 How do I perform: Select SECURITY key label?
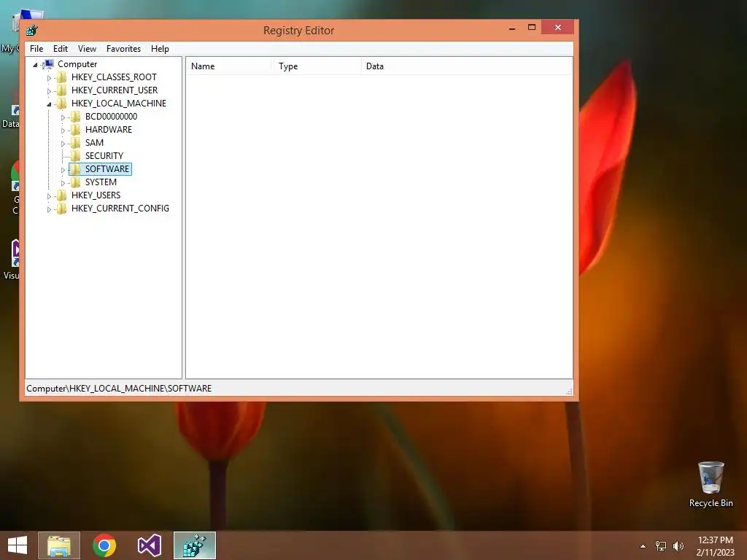coord(104,156)
